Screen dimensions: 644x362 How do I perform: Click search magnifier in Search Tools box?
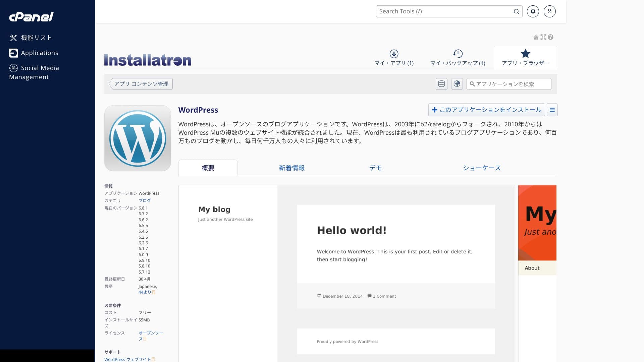click(516, 11)
